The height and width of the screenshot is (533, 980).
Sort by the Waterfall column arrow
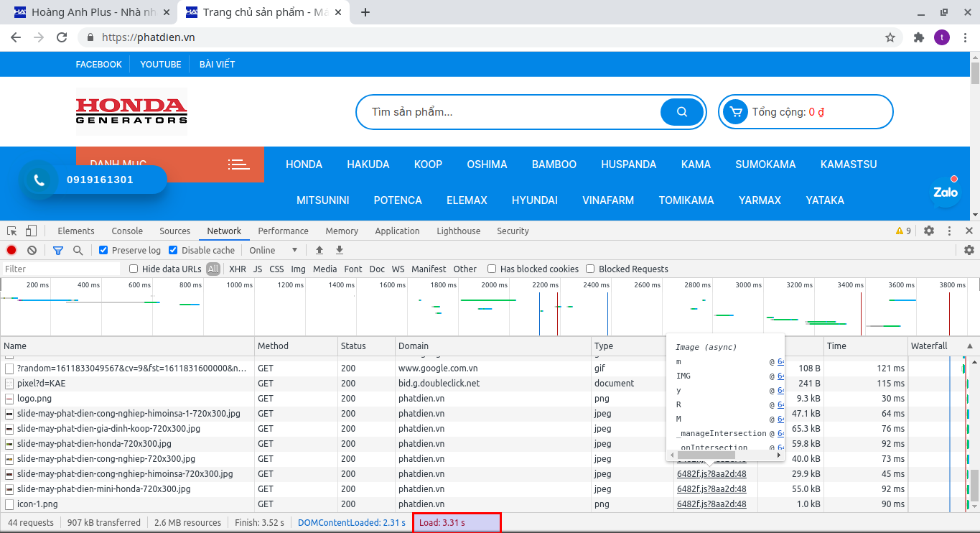[970, 346]
